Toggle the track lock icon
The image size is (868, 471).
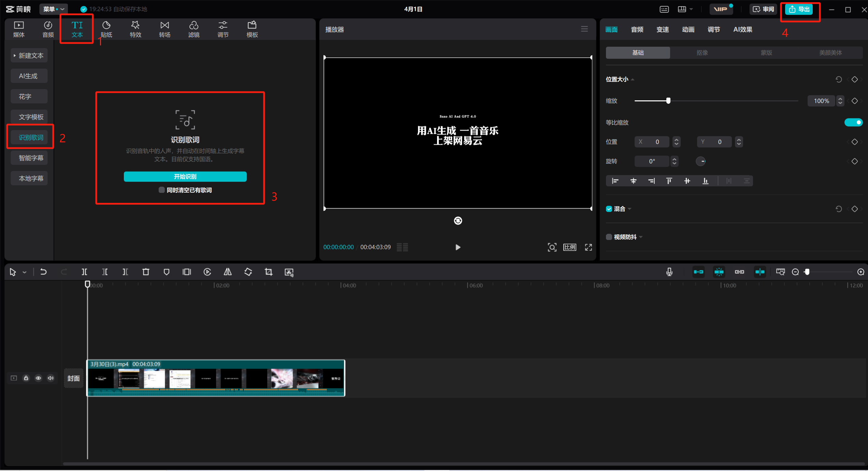point(26,378)
